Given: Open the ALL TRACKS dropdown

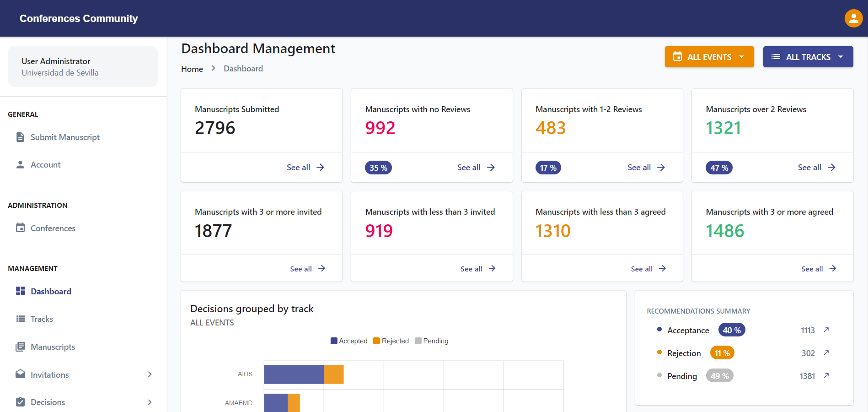Looking at the screenshot, I should point(808,57).
